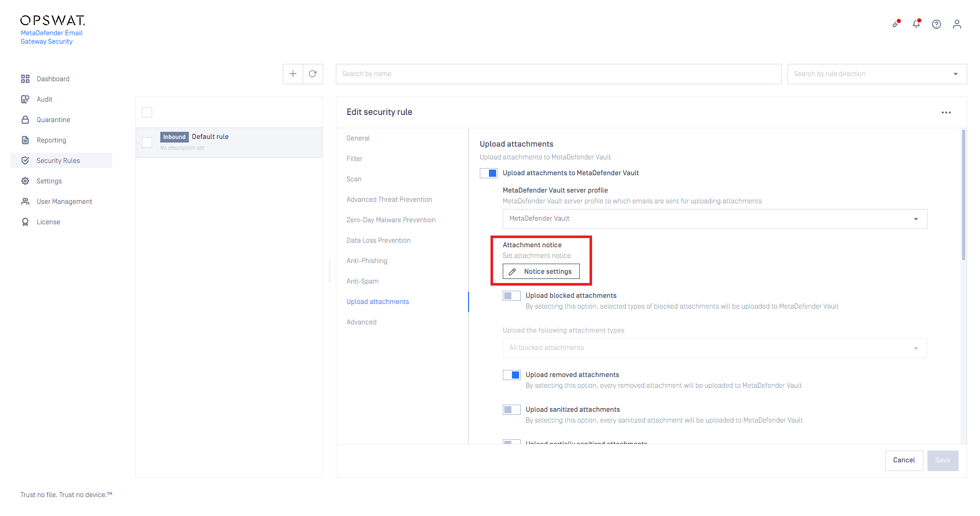Click the Save button

pos(943,460)
